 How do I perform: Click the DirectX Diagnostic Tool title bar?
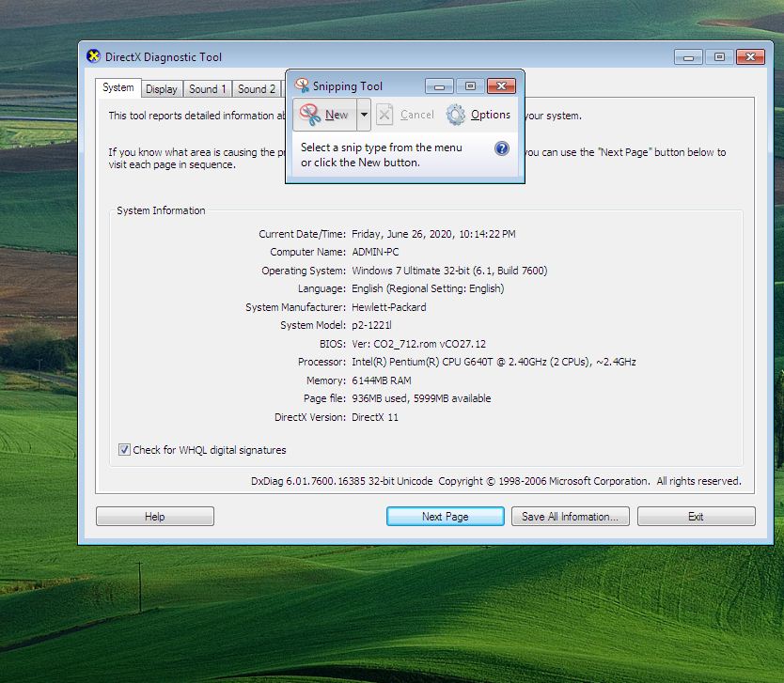(376, 56)
